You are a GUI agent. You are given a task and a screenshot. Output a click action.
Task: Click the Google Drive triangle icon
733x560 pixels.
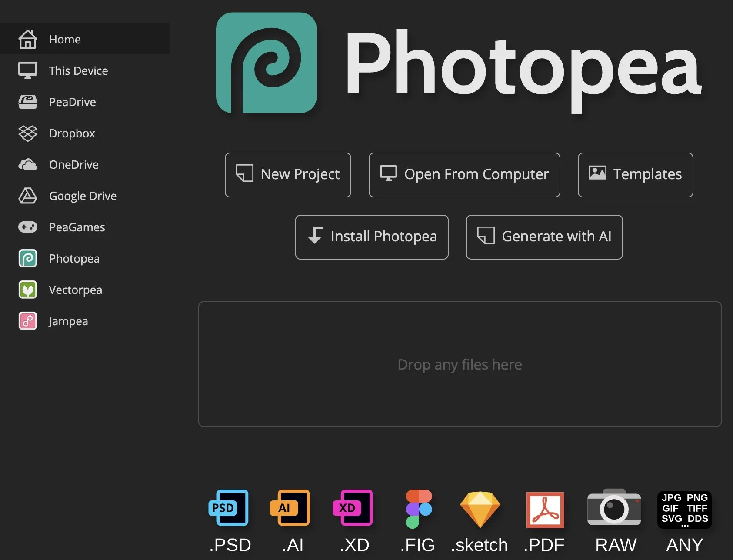(x=28, y=196)
